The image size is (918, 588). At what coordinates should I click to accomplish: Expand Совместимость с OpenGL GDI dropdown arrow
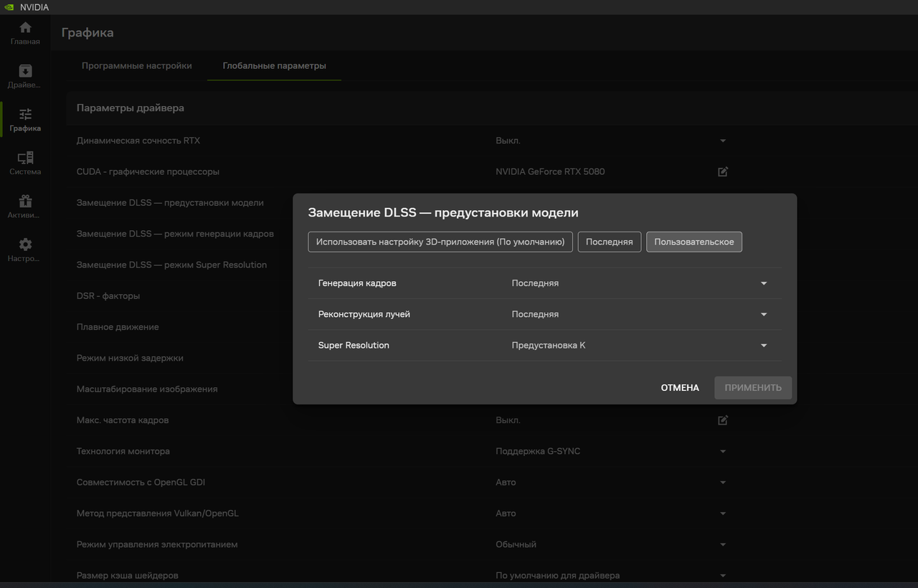coord(723,483)
